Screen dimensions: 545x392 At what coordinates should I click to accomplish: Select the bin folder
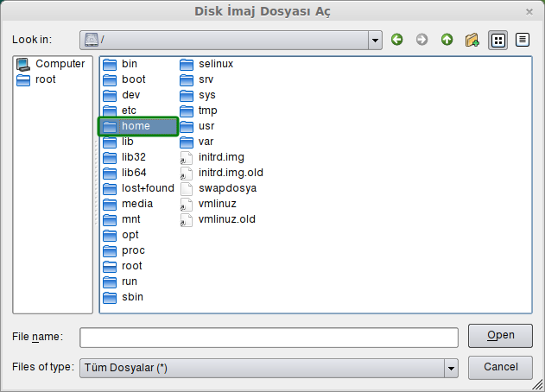120,64
